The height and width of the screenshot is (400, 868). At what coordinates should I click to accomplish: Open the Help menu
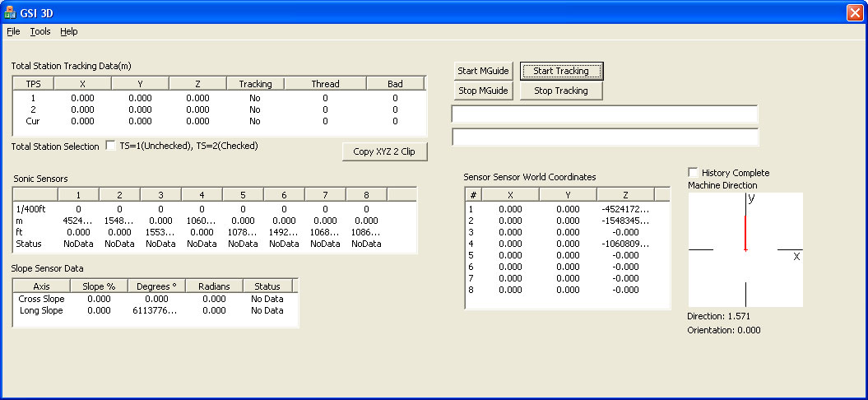click(69, 31)
